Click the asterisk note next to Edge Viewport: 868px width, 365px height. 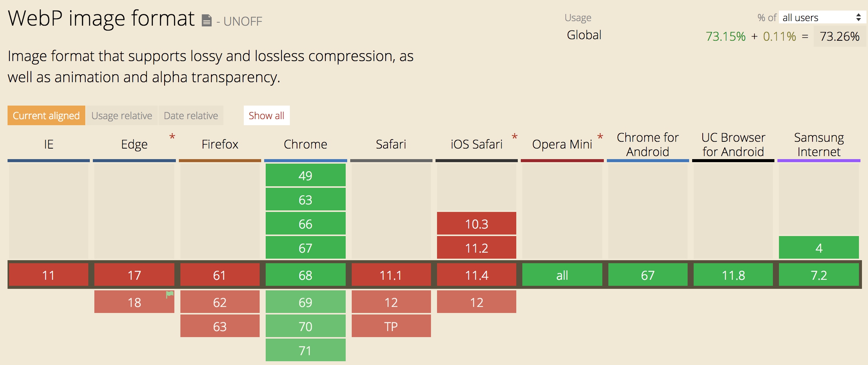172,137
